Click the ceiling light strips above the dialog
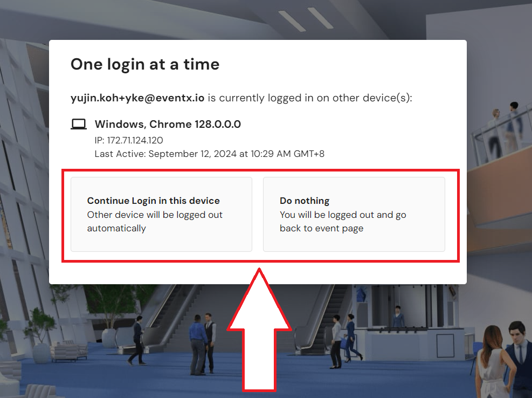 [306, 19]
